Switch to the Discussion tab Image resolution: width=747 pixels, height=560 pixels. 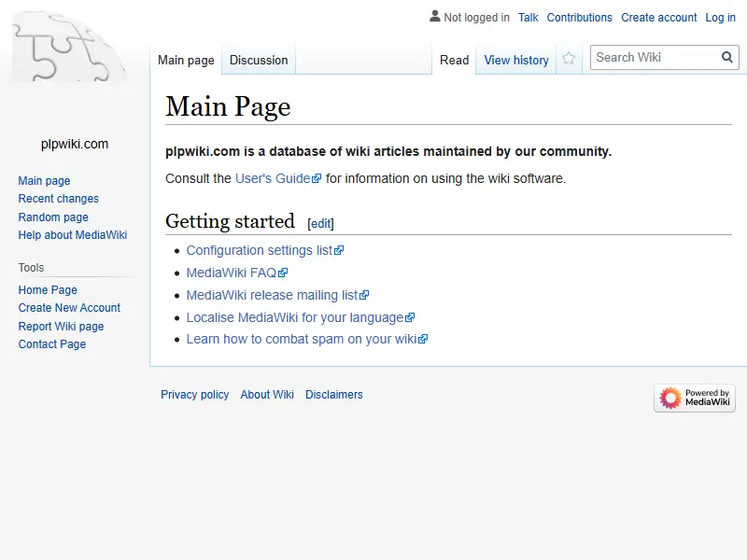(x=259, y=61)
